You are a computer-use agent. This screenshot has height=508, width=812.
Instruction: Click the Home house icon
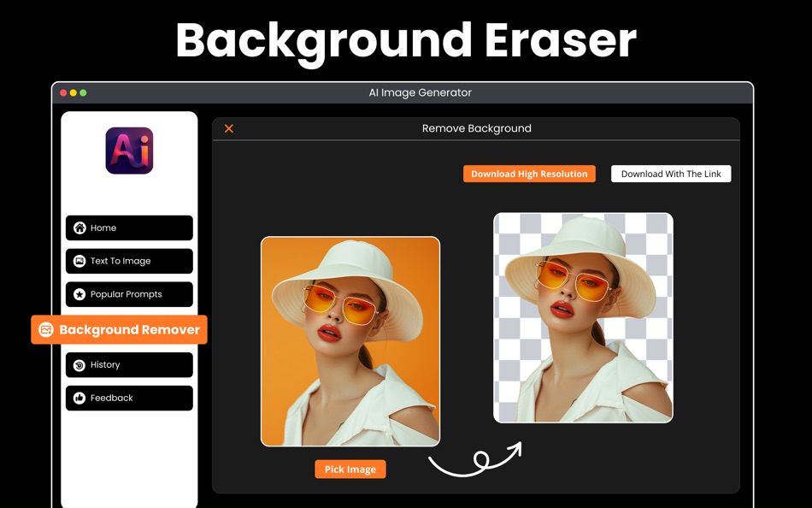coord(79,227)
